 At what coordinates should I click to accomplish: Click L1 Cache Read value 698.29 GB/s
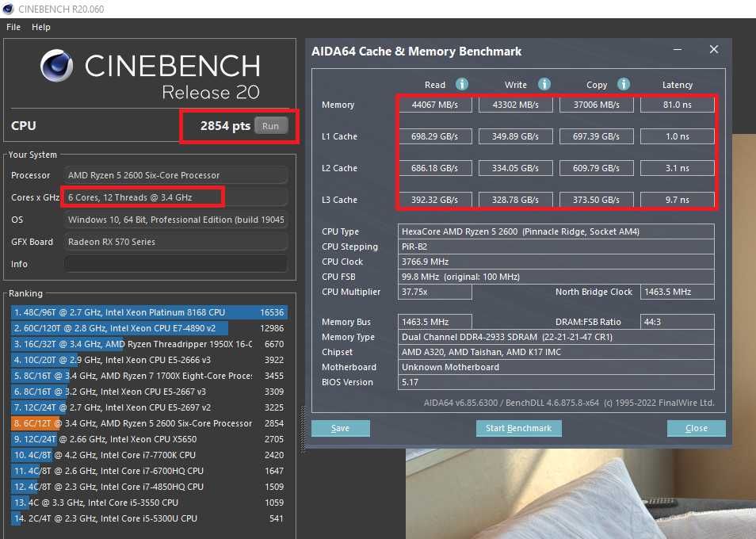[x=435, y=136]
